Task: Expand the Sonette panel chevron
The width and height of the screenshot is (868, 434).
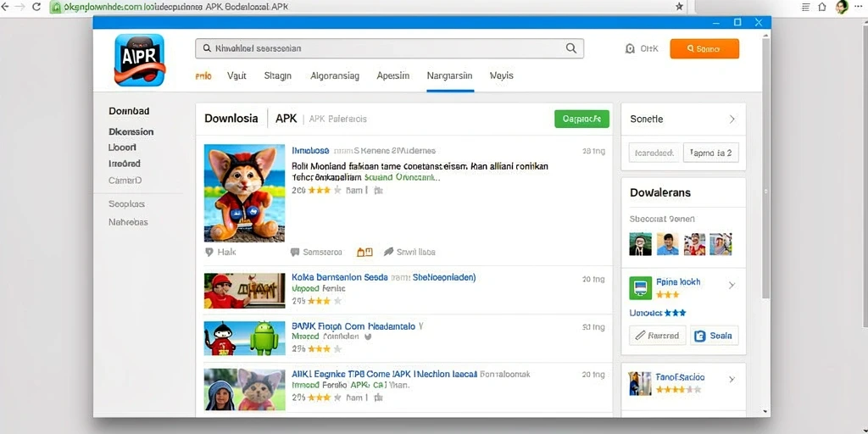Action: point(732,119)
